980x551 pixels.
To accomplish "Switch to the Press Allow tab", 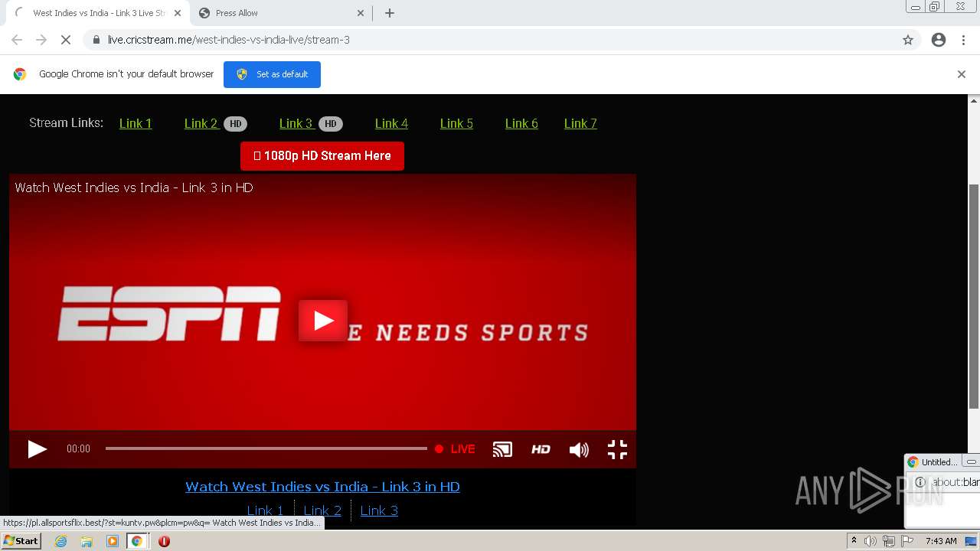I will (x=282, y=13).
